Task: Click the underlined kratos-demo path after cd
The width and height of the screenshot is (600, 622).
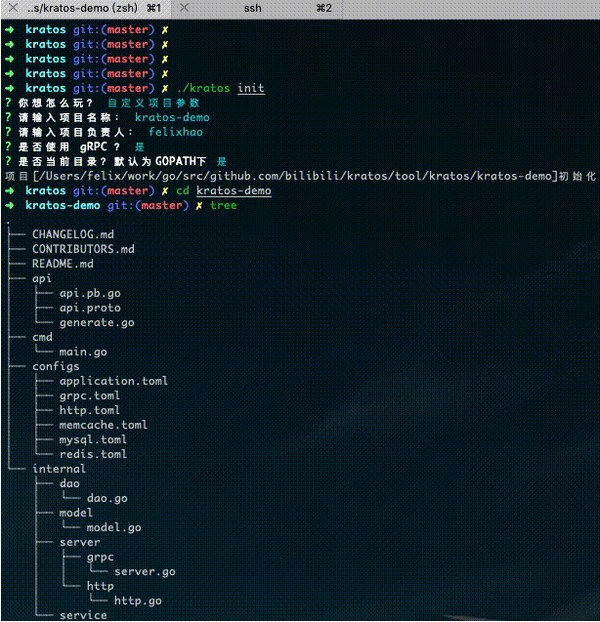Action: click(233, 190)
